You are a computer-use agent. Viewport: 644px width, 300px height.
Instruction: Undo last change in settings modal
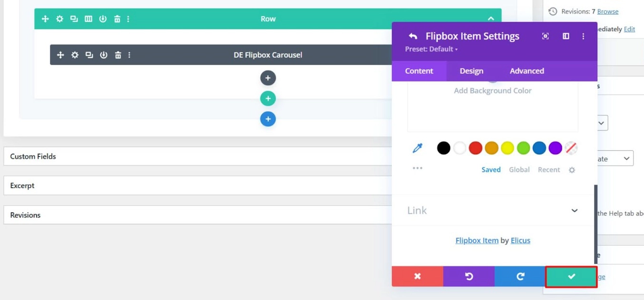(x=469, y=276)
